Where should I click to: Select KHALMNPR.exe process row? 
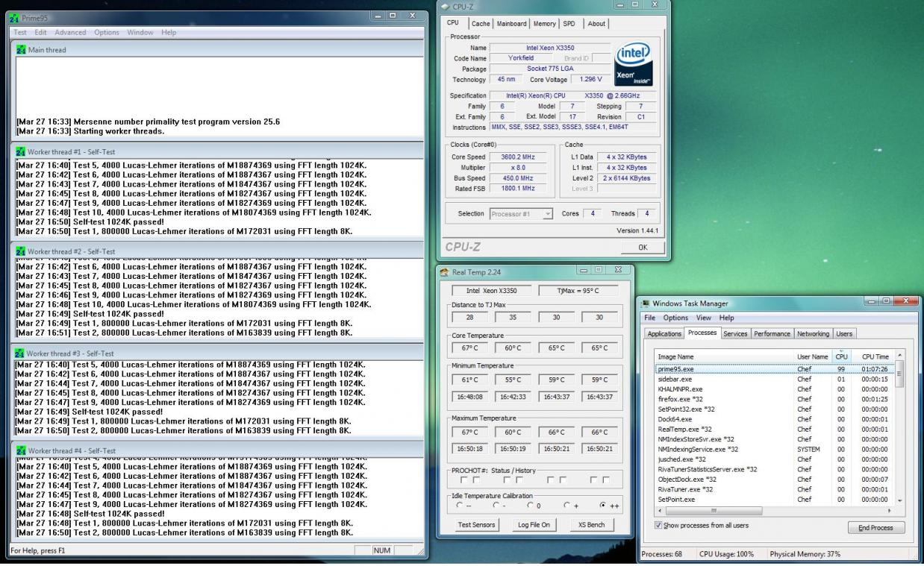(774, 389)
